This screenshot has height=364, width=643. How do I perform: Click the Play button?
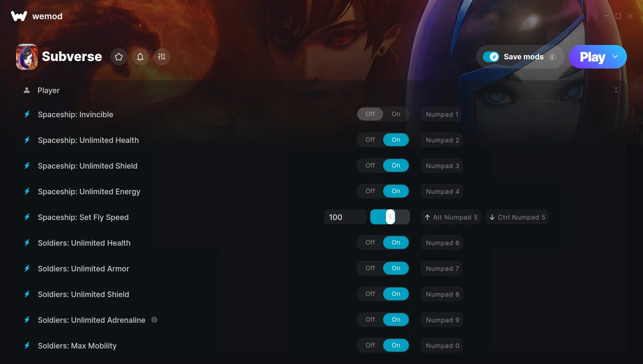(592, 57)
